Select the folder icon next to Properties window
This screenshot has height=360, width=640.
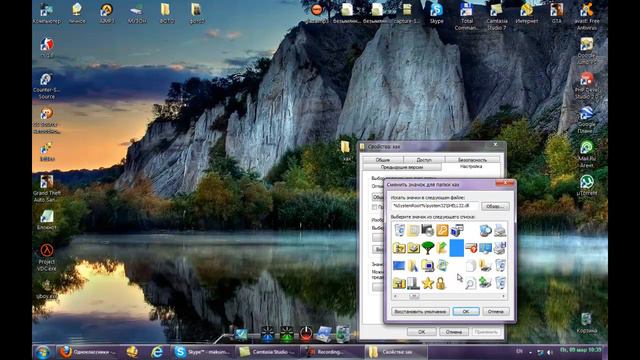pyautogui.click(x=346, y=150)
